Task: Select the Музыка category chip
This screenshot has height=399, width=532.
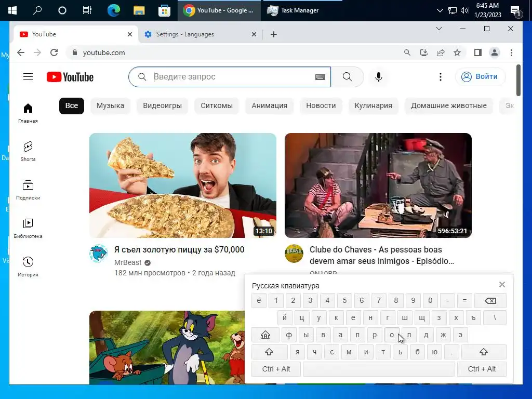Action: tap(110, 106)
